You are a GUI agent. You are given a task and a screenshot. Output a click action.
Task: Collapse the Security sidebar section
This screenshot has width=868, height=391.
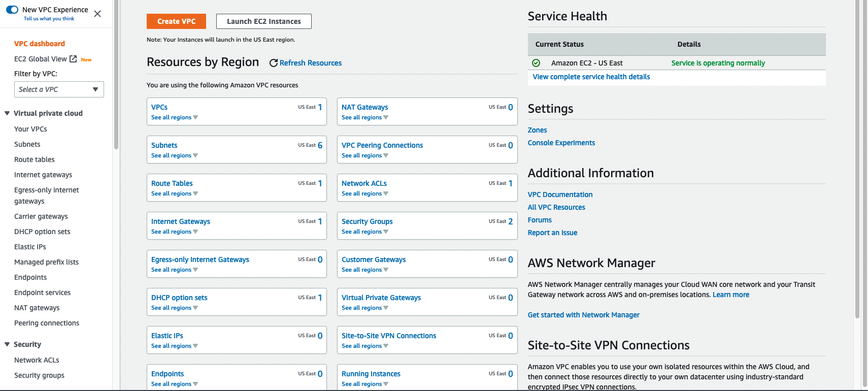[x=7, y=344]
